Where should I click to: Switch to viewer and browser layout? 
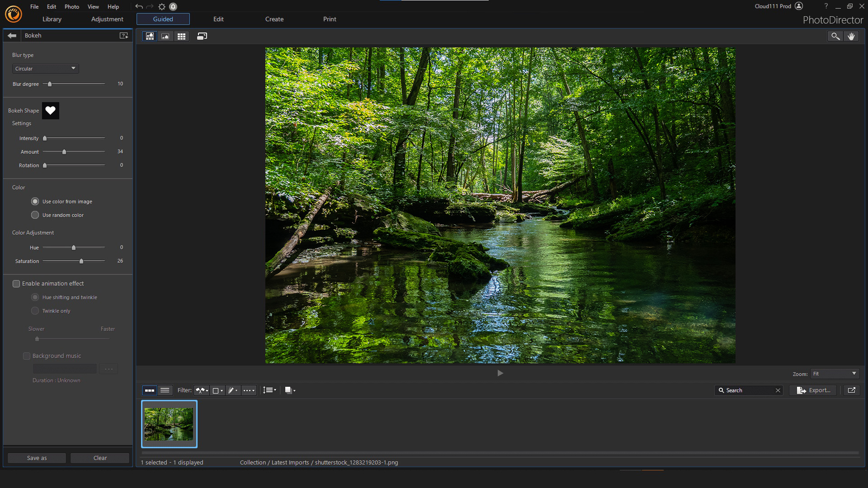click(x=150, y=36)
